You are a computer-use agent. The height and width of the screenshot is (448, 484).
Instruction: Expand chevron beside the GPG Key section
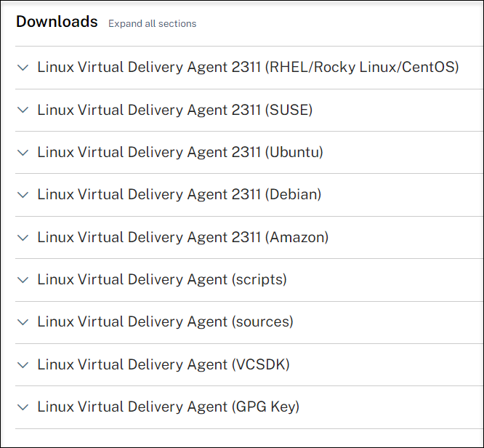coord(23,407)
